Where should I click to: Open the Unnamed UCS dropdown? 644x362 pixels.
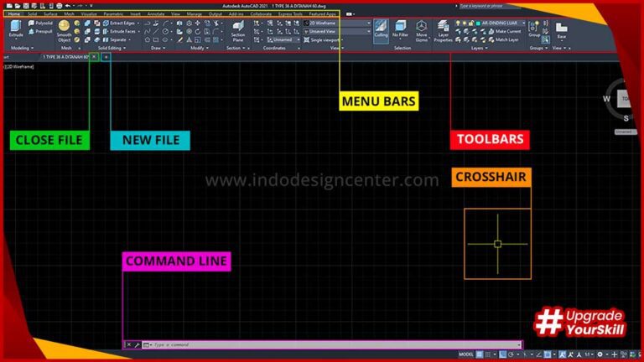pyautogui.click(x=283, y=40)
